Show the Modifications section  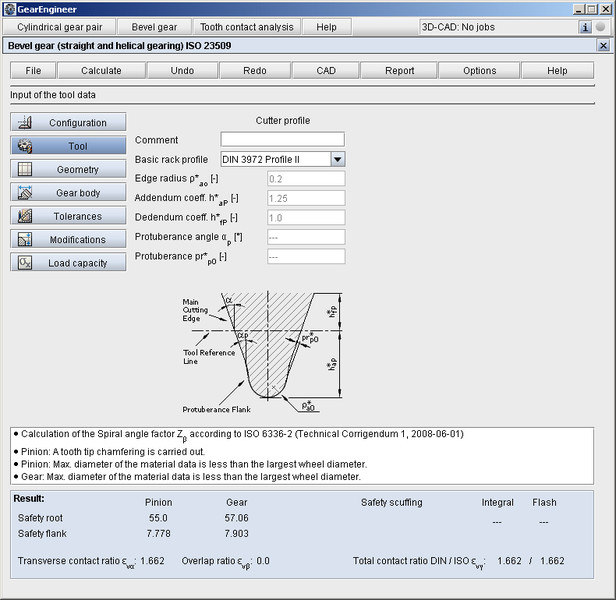point(69,240)
